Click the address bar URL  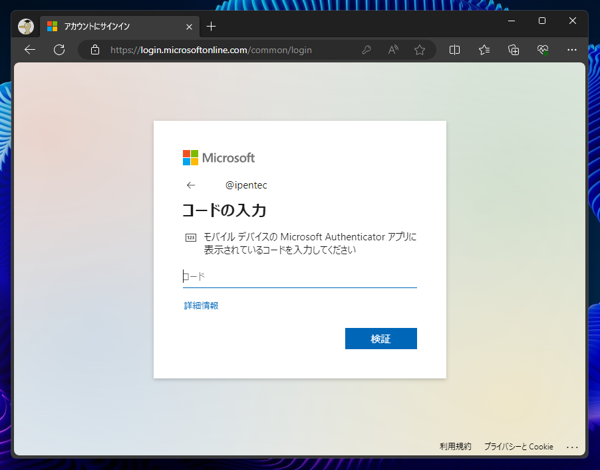pos(211,50)
